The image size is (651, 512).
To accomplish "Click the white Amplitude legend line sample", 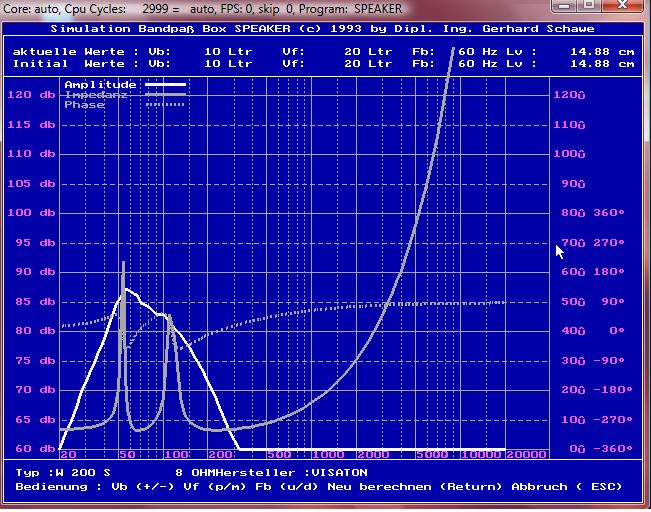I will 165,85.
